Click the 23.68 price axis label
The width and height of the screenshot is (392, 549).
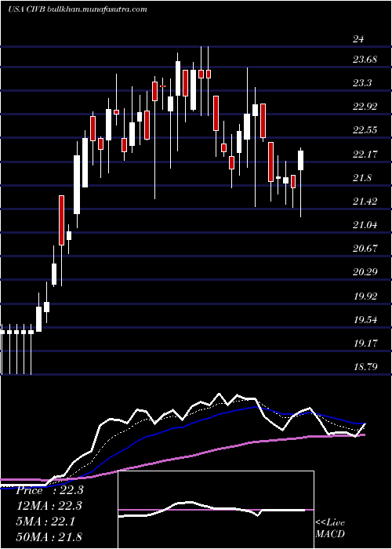point(365,59)
